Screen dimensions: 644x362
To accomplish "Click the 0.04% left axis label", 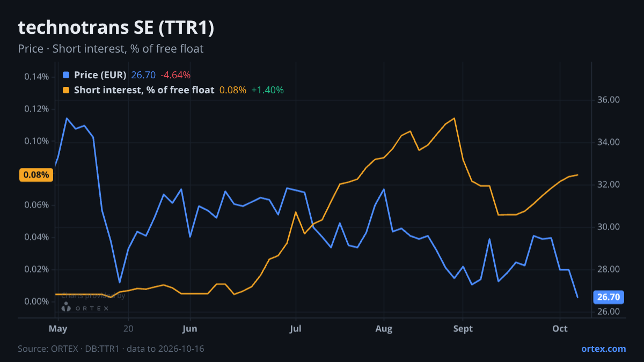I will 36,237.
